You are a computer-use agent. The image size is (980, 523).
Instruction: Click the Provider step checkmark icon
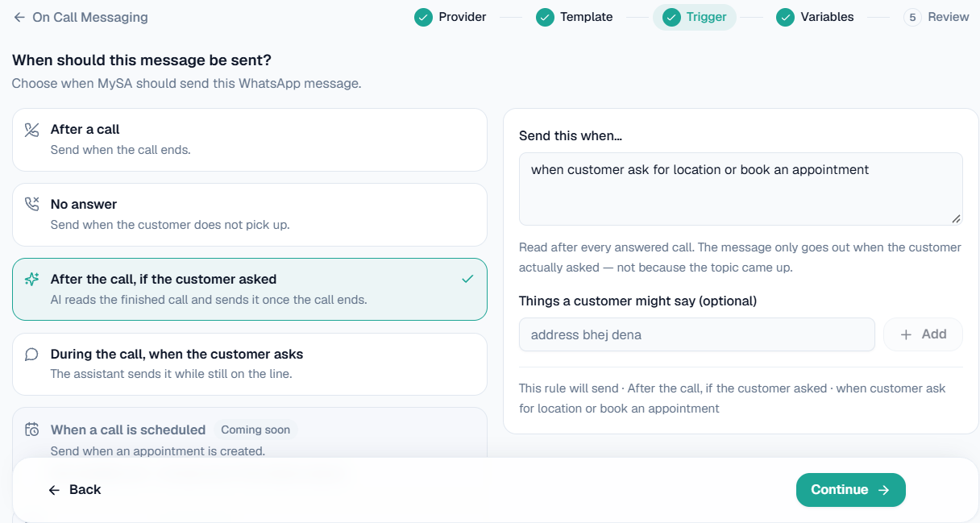click(x=423, y=17)
